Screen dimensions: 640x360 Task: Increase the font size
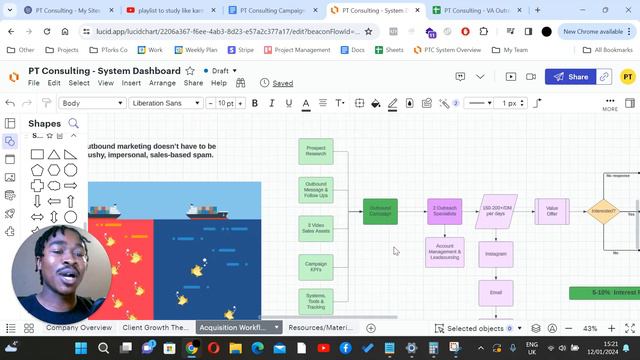(x=240, y=104)
